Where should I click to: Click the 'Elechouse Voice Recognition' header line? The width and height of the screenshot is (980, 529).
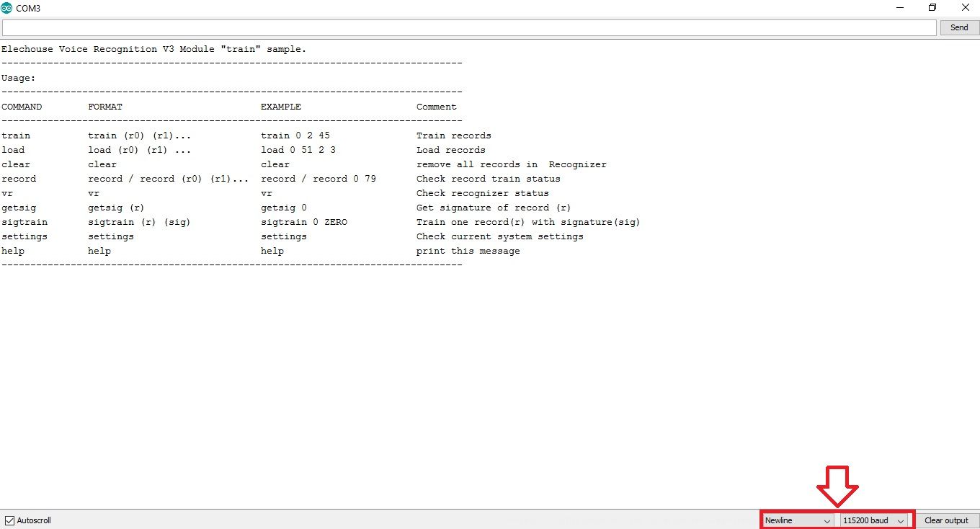(x=154, y=48)
